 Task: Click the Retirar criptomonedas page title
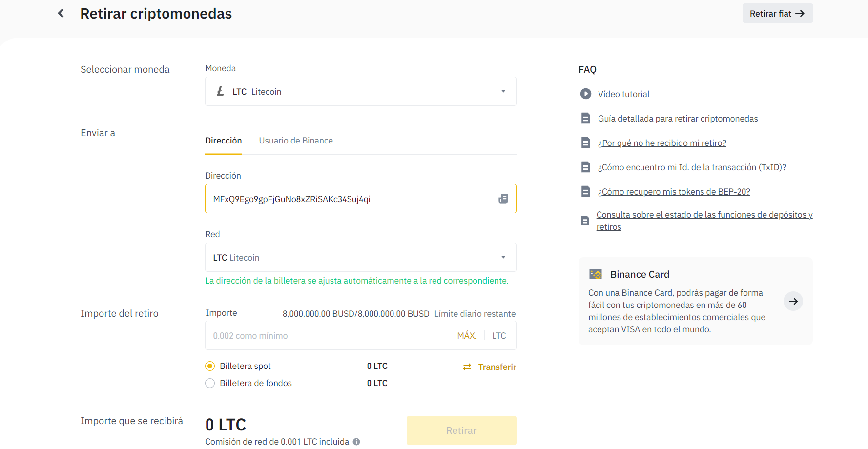156,14
